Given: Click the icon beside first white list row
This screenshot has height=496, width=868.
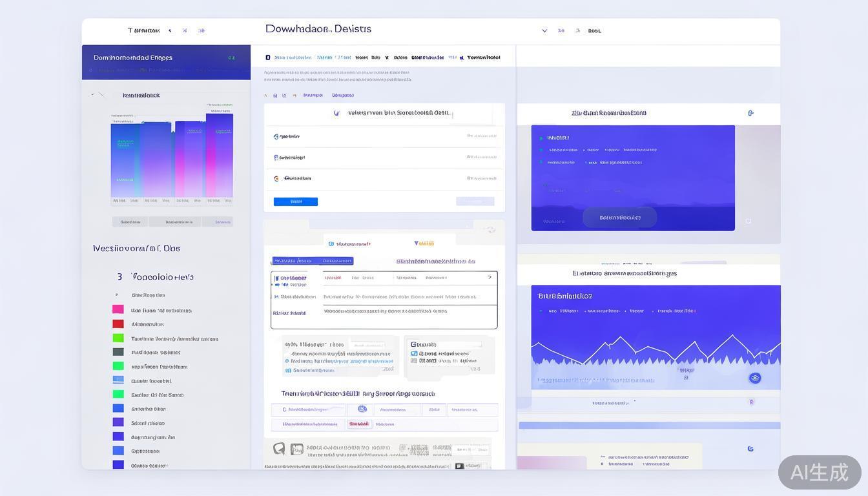Looking at the screenshot, I should click(x=276, y=136).
